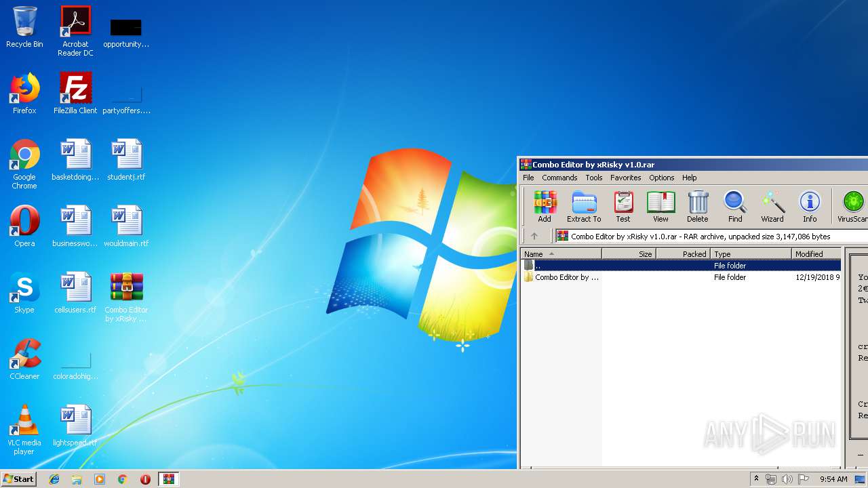Screen dimensions: 868x488
Task: Click the Add button in WinRAR toolbar
Action: 545,206
